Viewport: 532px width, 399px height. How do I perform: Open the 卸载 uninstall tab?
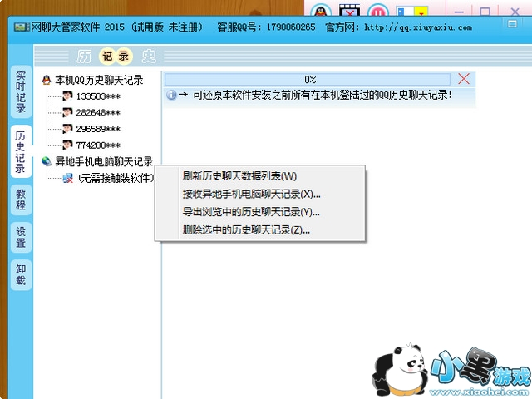coord(21,275)
